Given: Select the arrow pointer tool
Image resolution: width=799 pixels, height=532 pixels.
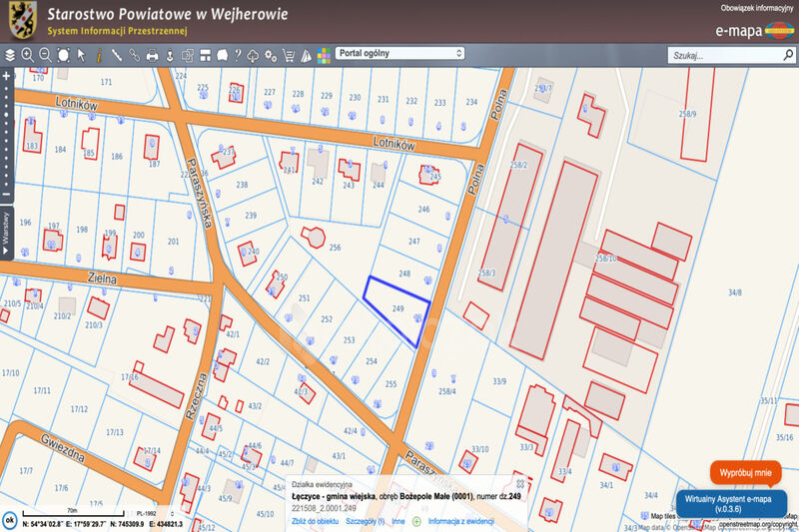Looking at the screenshot, I should click(82, 54).
